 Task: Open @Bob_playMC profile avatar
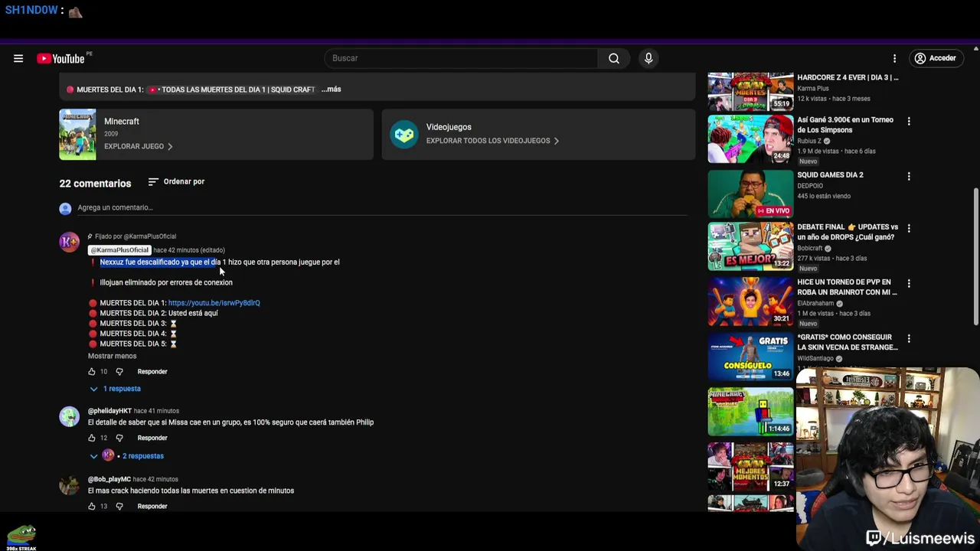click(69, 485)
